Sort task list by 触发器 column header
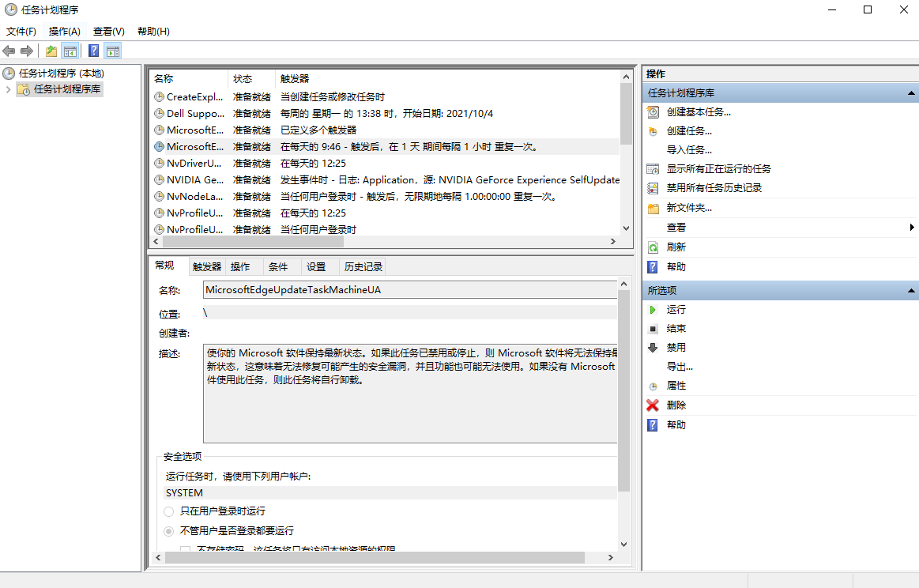This screenshot has width=919, height=588. (447, 78)
